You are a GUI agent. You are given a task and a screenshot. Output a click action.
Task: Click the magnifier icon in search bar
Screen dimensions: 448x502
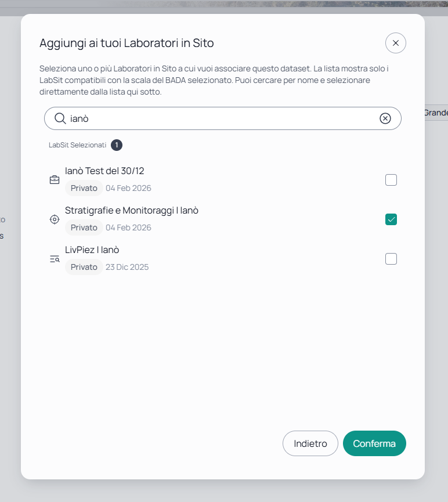pyautogui.click(x=60, y=118)
